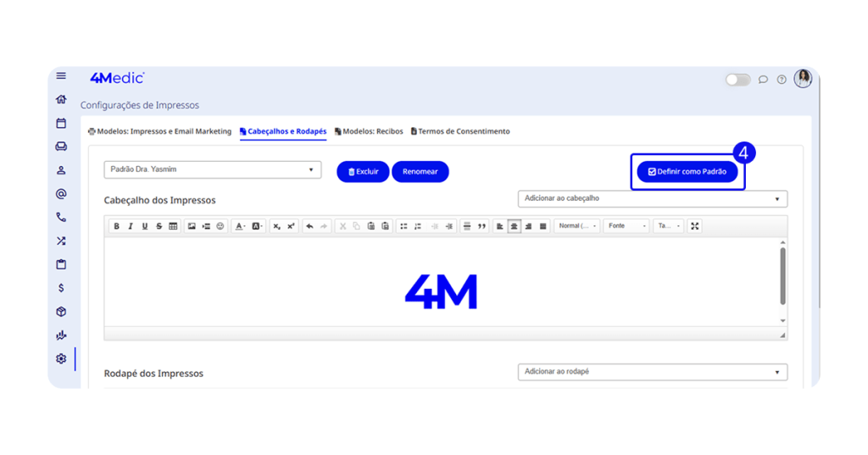
Task: Click the dollar sign finance icon
Action: [x=61, y=288]
